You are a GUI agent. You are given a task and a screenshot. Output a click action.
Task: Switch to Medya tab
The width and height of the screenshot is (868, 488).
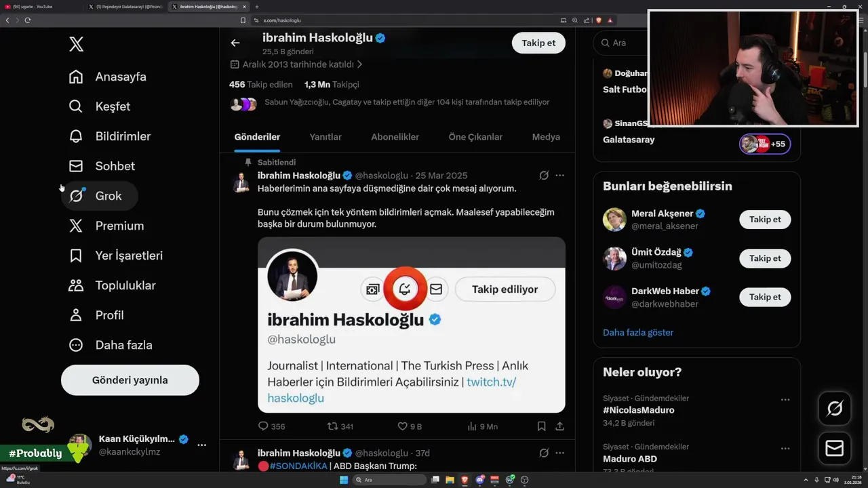(546, 137)
